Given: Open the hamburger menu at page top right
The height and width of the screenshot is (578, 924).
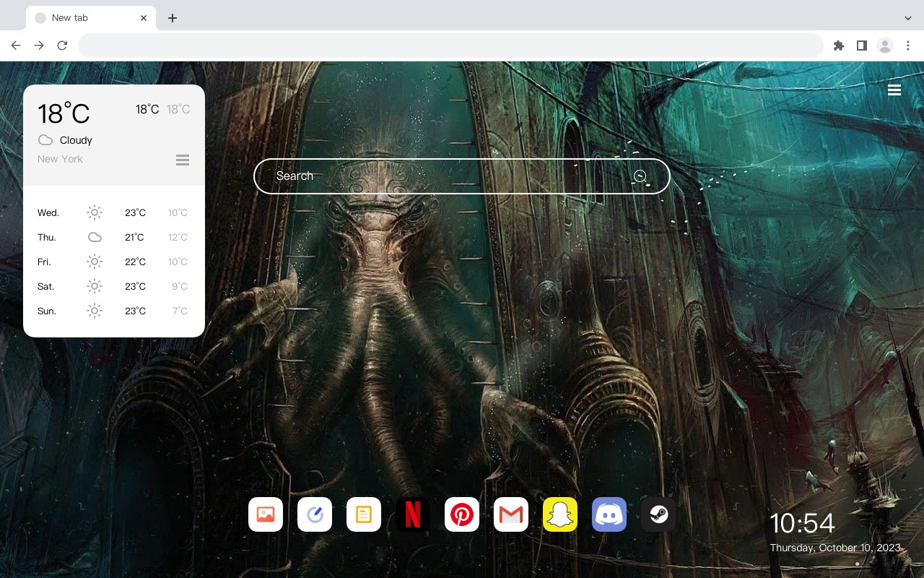Looking at the screenshot, I should [894, 90].
